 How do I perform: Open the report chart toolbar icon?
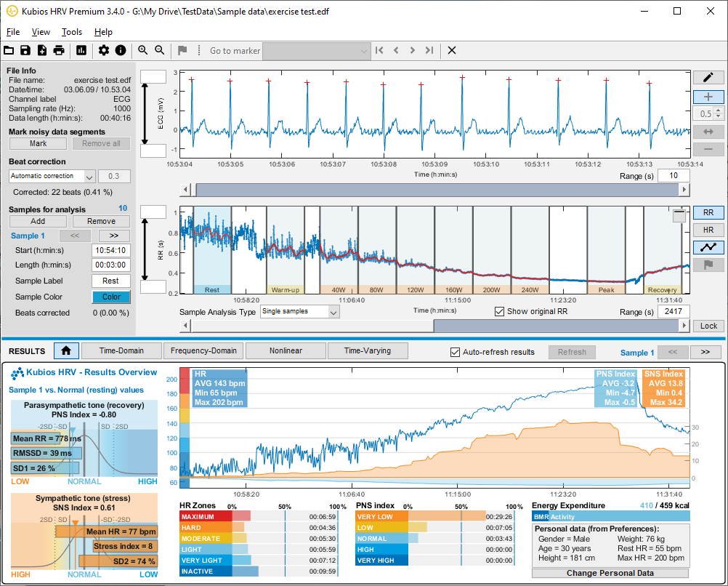81,50
